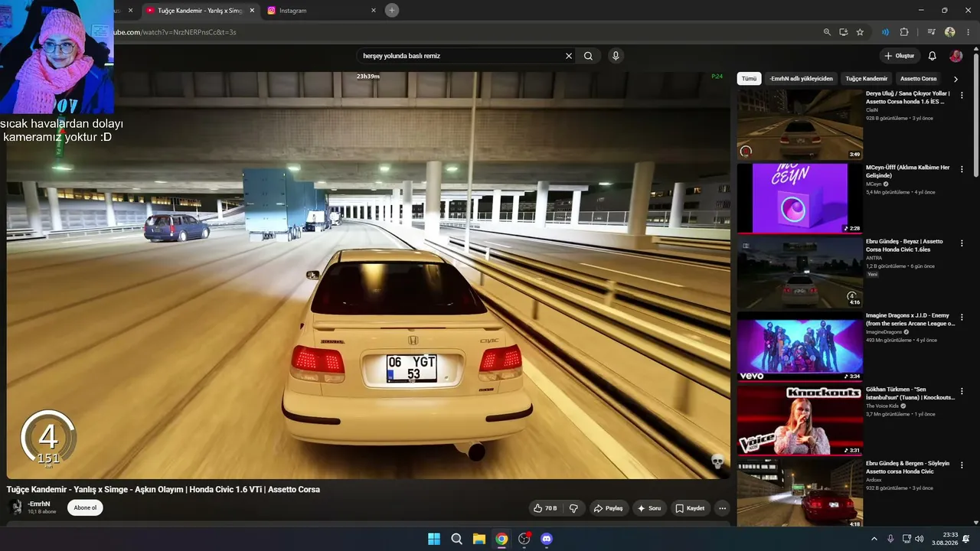The height and width of the screenshot is (551, 980).
Task: Open the Chrome profile avatar
Action: [x=950, y=32]
